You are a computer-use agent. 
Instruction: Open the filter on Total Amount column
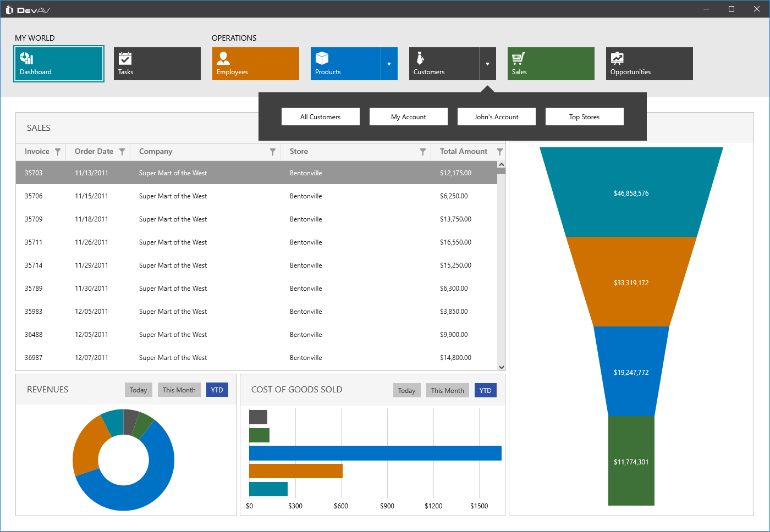click(x=500, y=151)
